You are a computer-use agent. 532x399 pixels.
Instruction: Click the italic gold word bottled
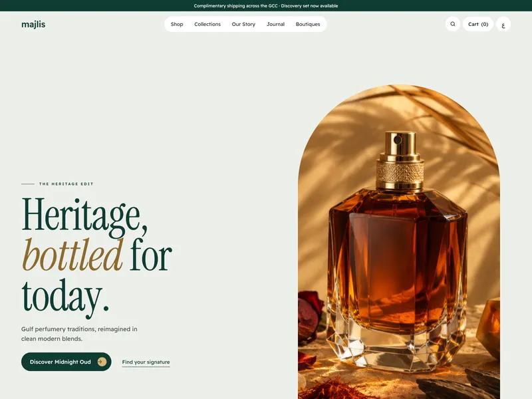(x=72, y=255)
